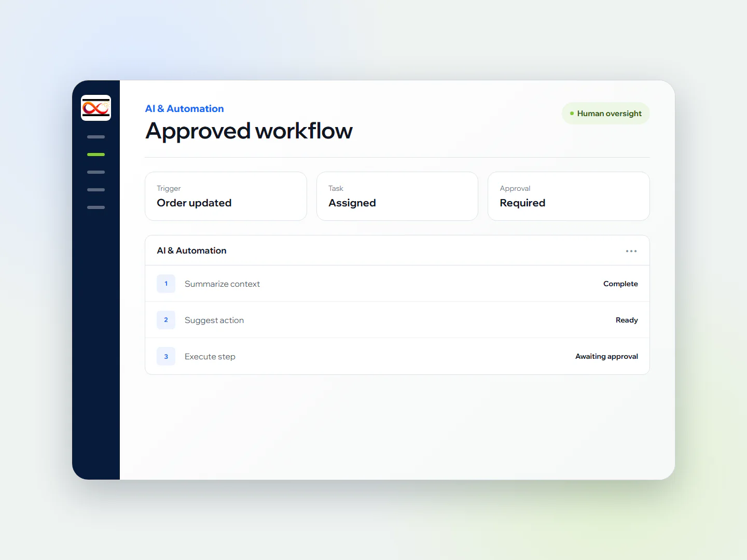Select the green active sidebar nav bar

coord(96,155)
